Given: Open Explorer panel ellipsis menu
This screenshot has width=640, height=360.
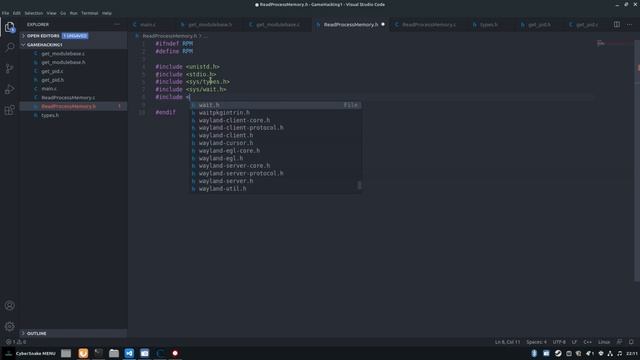Looking at the screenshot, I should click(117, 24).
